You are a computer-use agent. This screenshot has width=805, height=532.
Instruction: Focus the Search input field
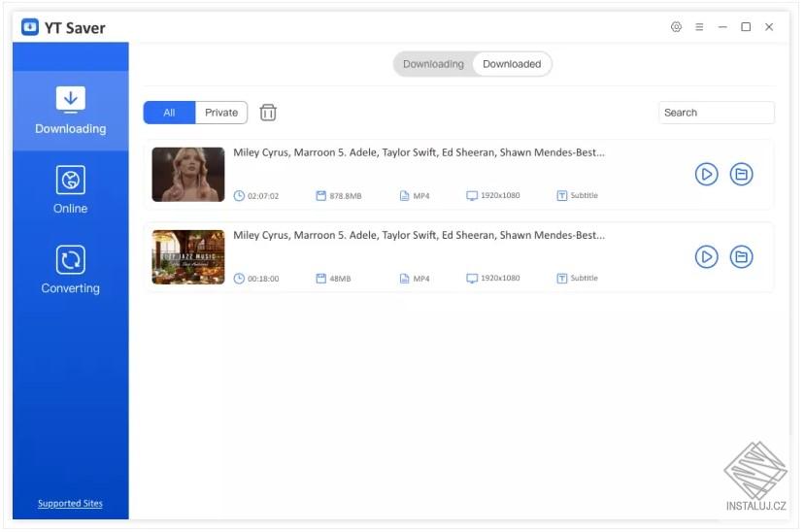click(717, 113)
